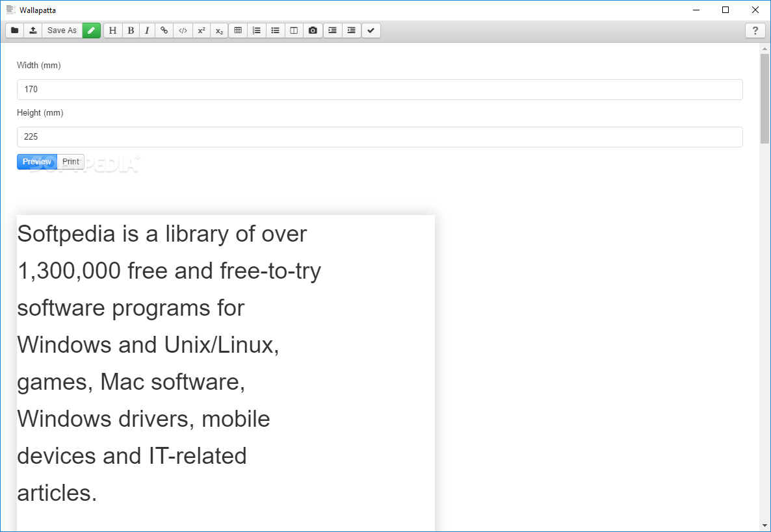Insert a table
The image size is (771, 532).
(x=238, y=31)
